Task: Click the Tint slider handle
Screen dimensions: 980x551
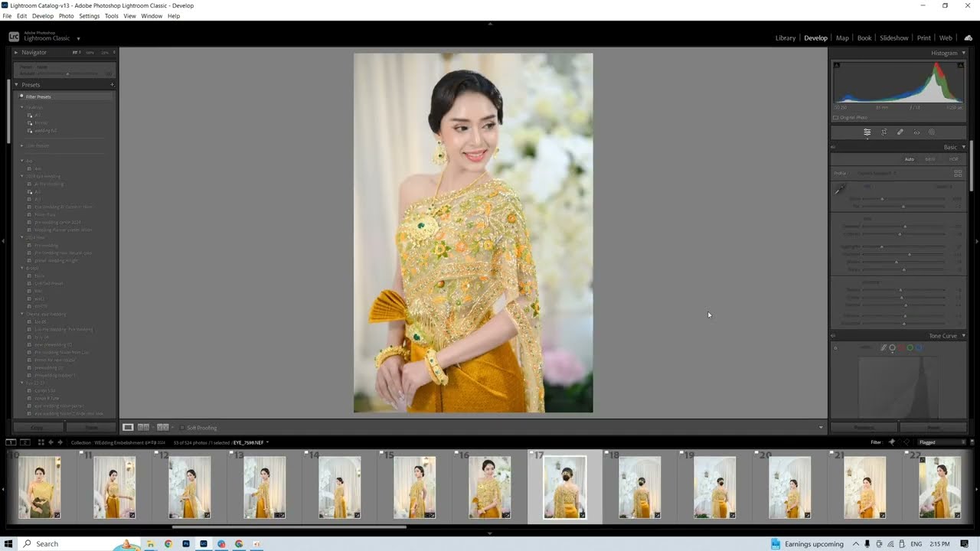Action: [x=903, y=207]
